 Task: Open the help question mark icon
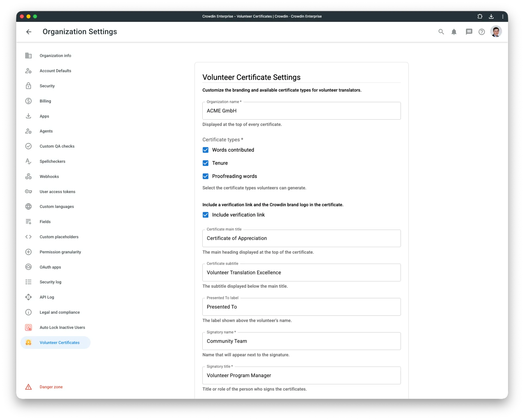(x=482, y=32)
